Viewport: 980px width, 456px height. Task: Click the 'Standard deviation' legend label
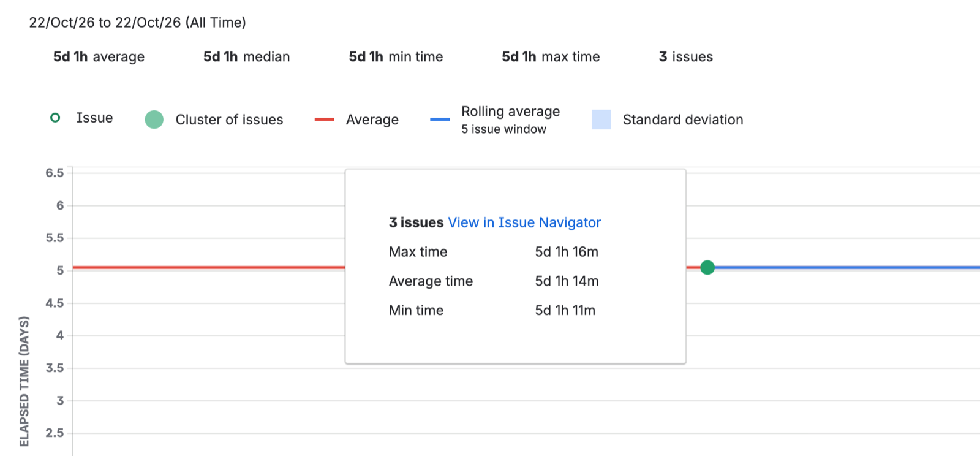[683, 120]
